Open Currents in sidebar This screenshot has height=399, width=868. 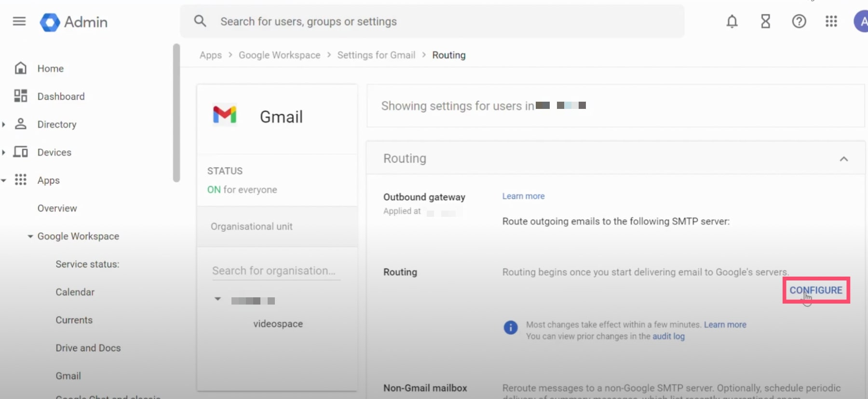pos(74,320)
